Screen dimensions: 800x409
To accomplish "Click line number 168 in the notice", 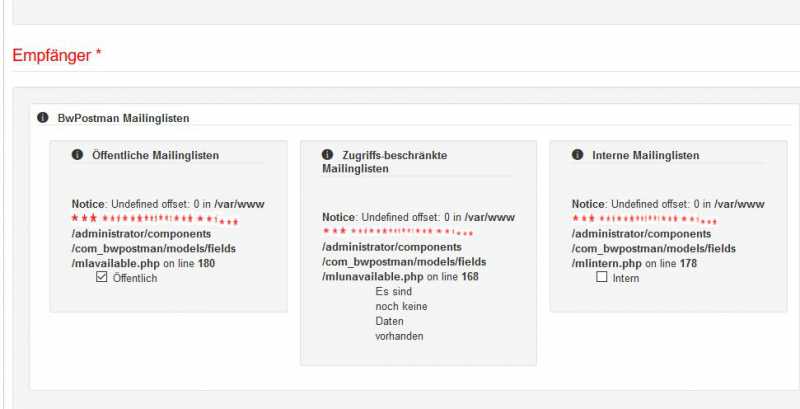I will [469, 276].
